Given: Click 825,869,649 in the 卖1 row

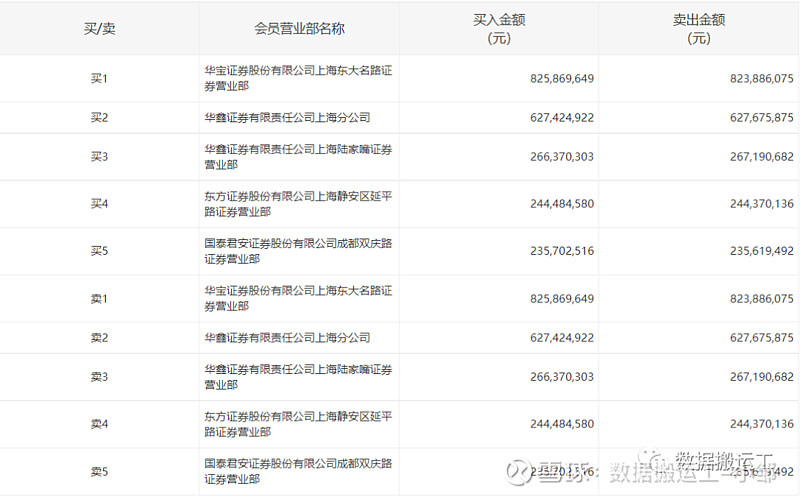Looking at the screenshot, I should click(x=562, y=299).
